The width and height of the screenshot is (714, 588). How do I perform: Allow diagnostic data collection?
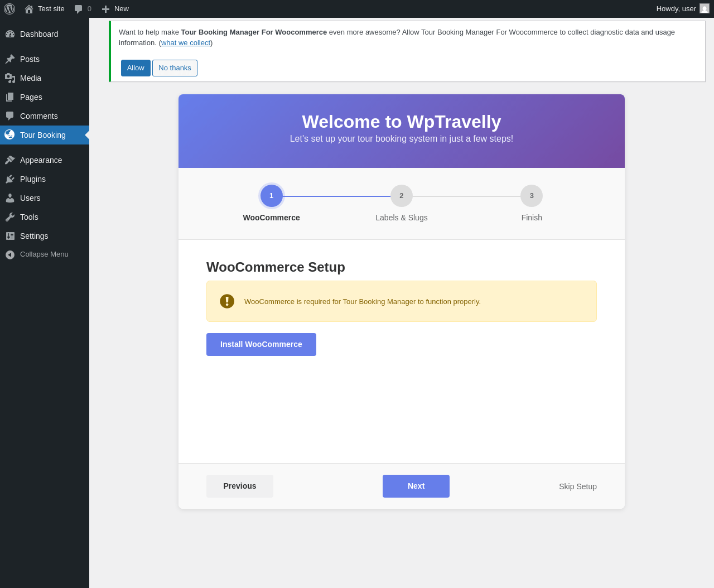136,68
